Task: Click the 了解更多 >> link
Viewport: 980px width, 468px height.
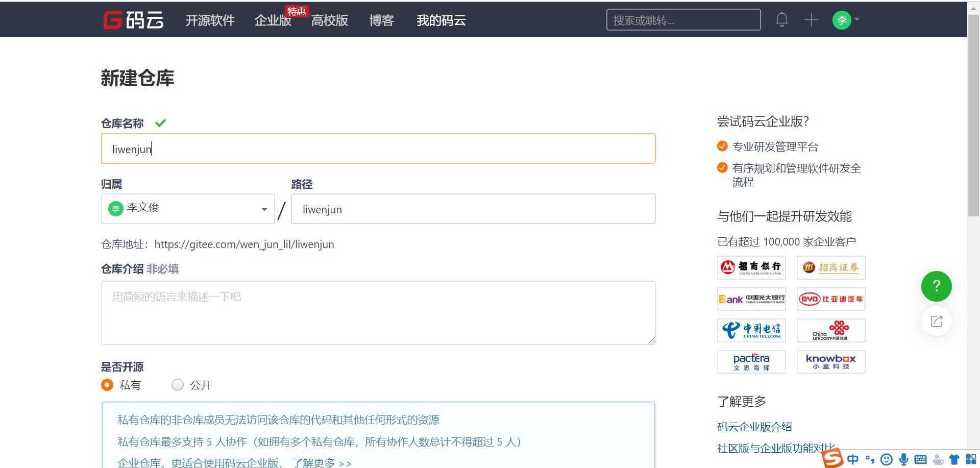Action: (x=322, y=462)
